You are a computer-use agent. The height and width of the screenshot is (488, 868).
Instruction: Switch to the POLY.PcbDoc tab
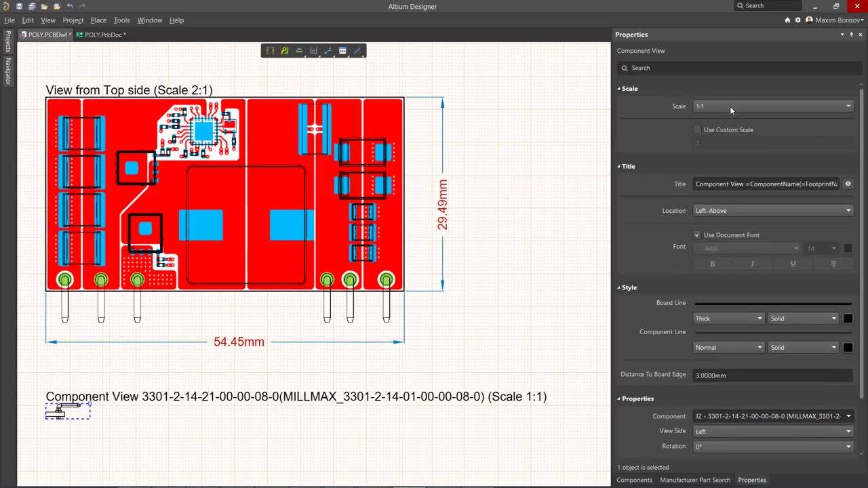(x=102, y=35)
